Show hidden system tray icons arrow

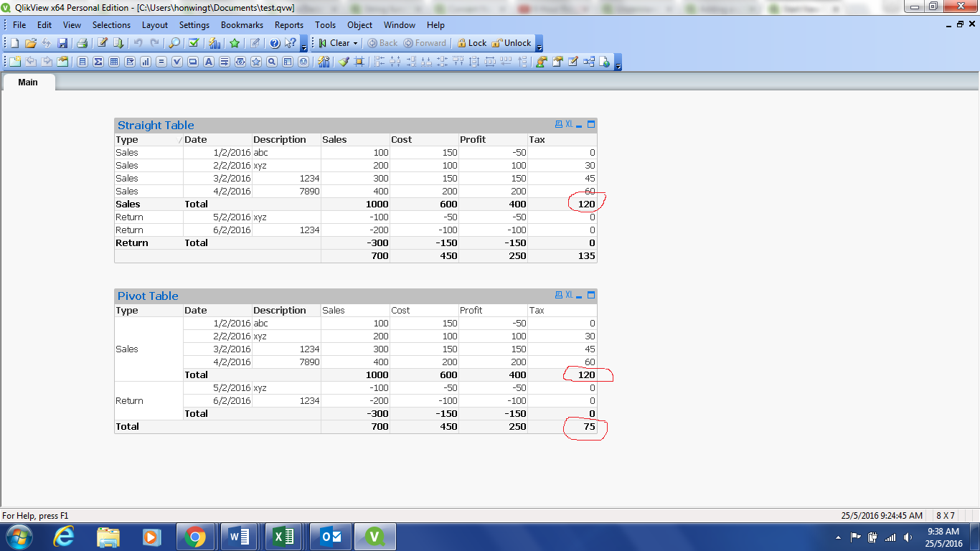839,537
